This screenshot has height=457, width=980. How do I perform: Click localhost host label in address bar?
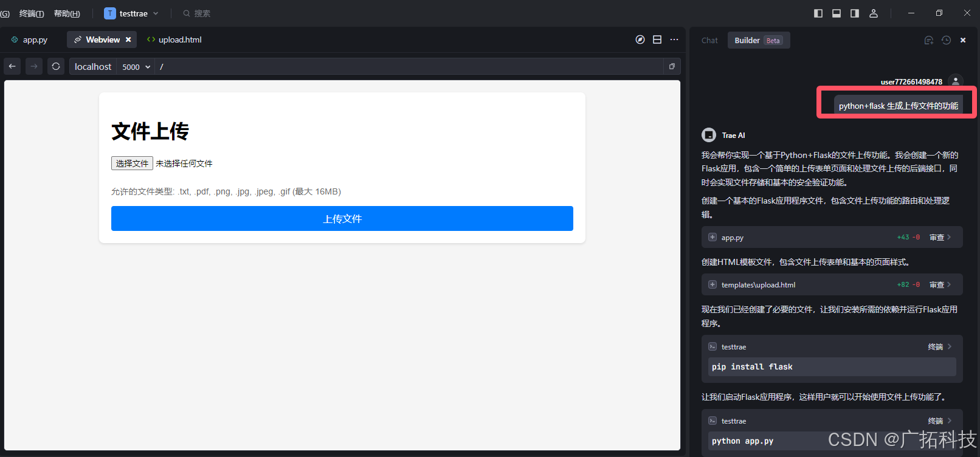(93, 67)
